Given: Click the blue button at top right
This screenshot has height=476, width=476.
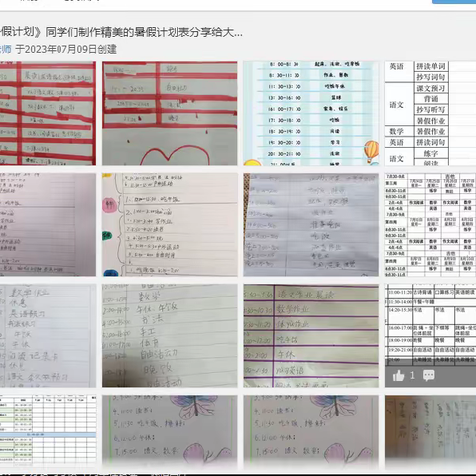Looking at the screenshot, I should 454,2.
